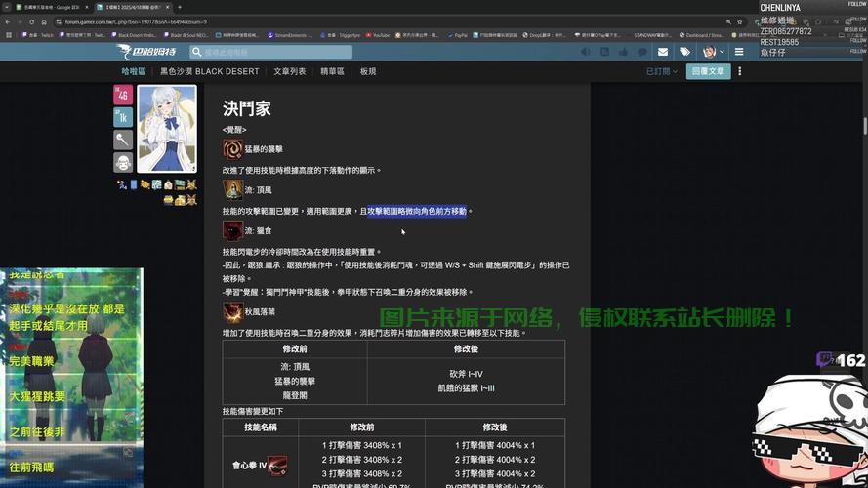Open the user avatar dropdown in header

click(713, 52)
